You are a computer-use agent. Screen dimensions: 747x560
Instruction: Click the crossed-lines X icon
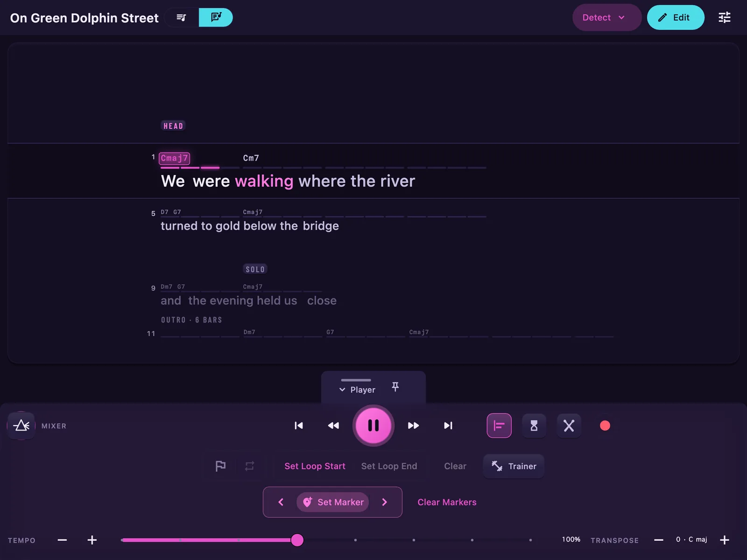[569, 426]
